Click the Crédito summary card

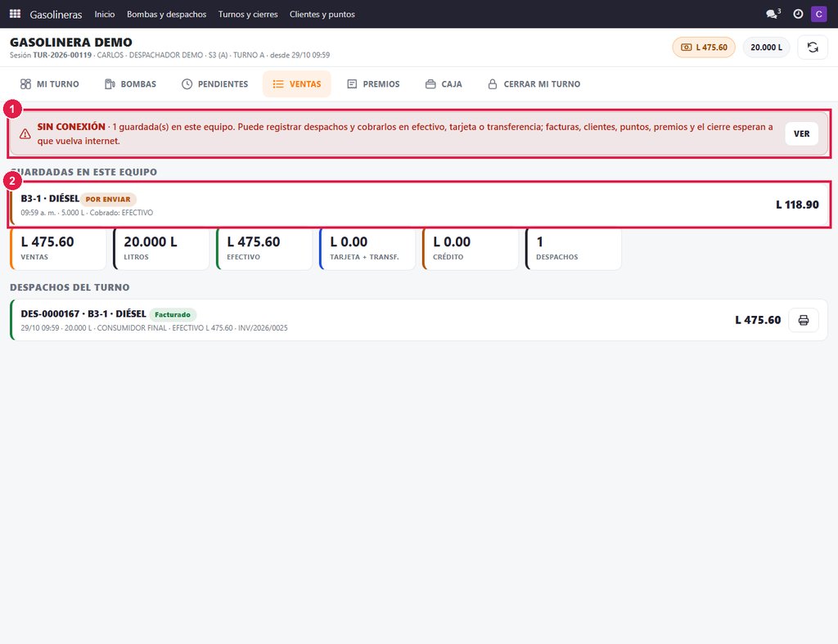click(471, 249)
